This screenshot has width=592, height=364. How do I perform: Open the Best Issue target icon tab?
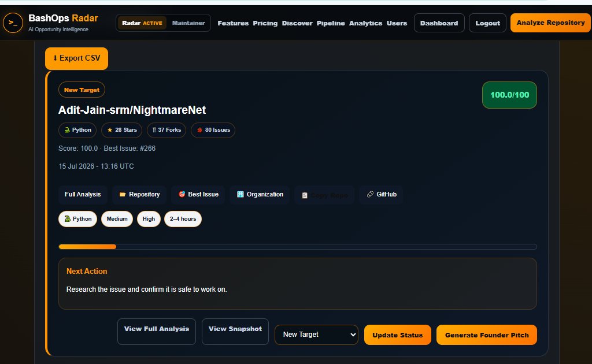coord(198,194)
